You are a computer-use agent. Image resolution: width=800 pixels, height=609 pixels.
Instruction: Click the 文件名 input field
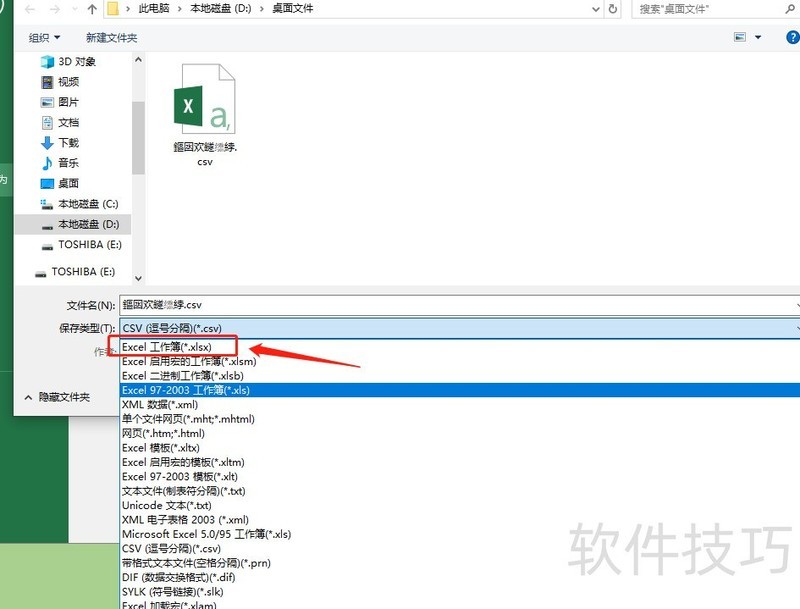[x=458, y=305]
